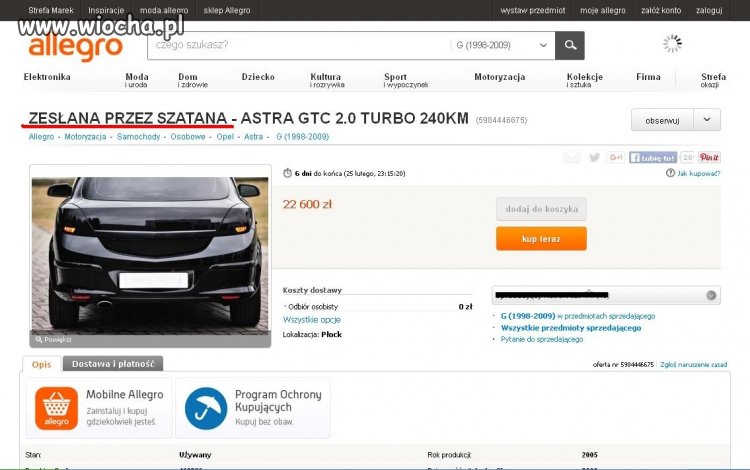Open G (1998-2009) w przedmiotach sprzedającego
Viewport: 750px width, 470px height.
click(x=578, y=316)
